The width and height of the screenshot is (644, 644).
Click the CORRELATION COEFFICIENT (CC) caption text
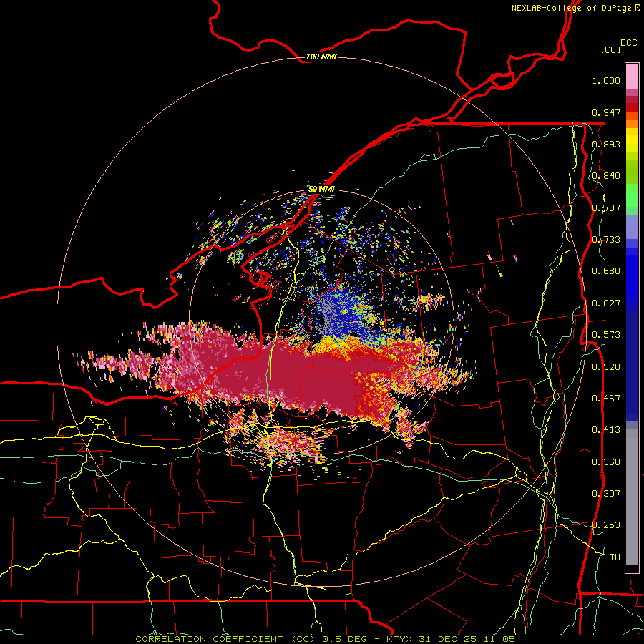225,639
